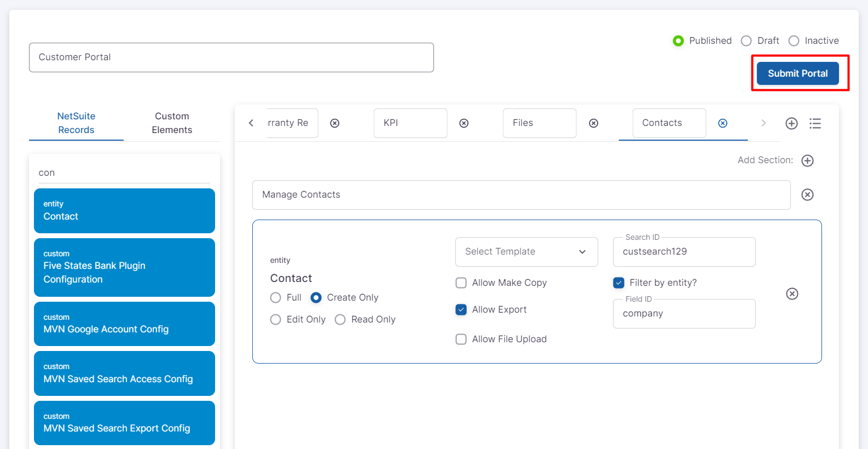Switch to the Custom Elements tab
Image resolution: width=868 pixels, height=449 pixels.
[x=172, y=123]
